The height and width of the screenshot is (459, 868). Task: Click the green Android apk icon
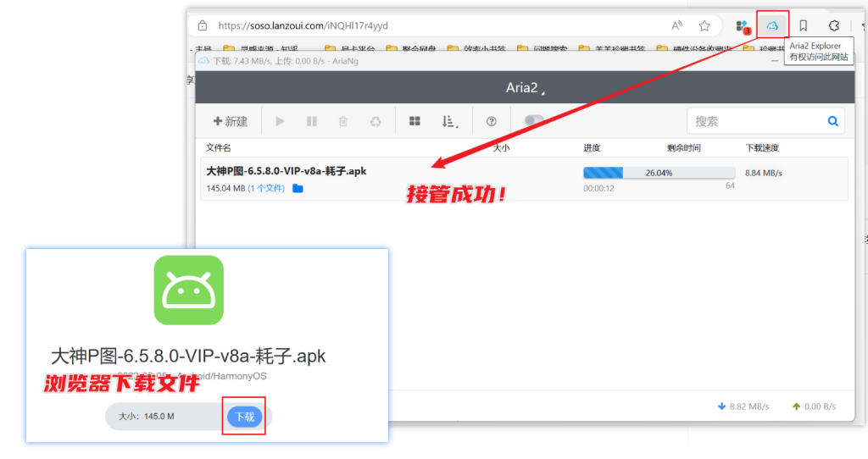(189, 290)
